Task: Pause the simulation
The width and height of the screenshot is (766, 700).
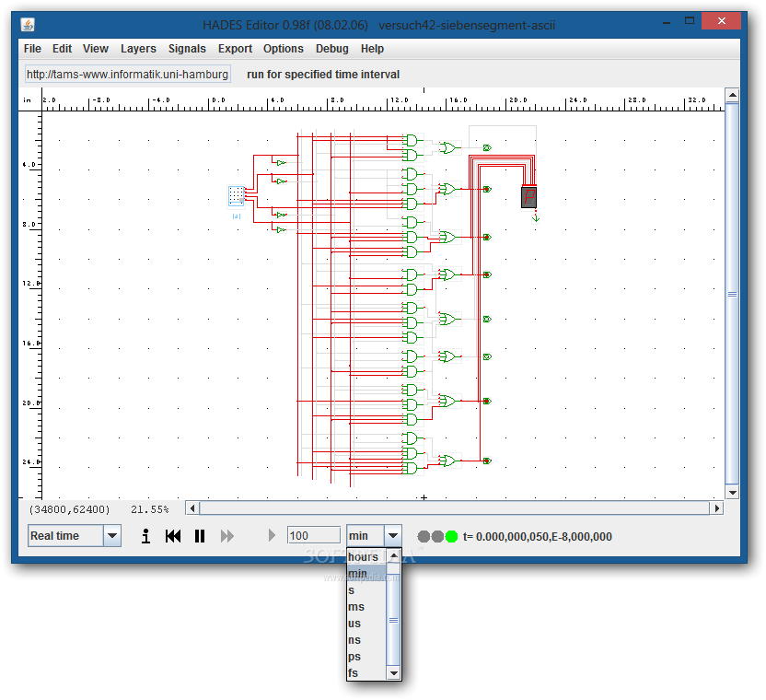Action: click(x=200, y=536)
